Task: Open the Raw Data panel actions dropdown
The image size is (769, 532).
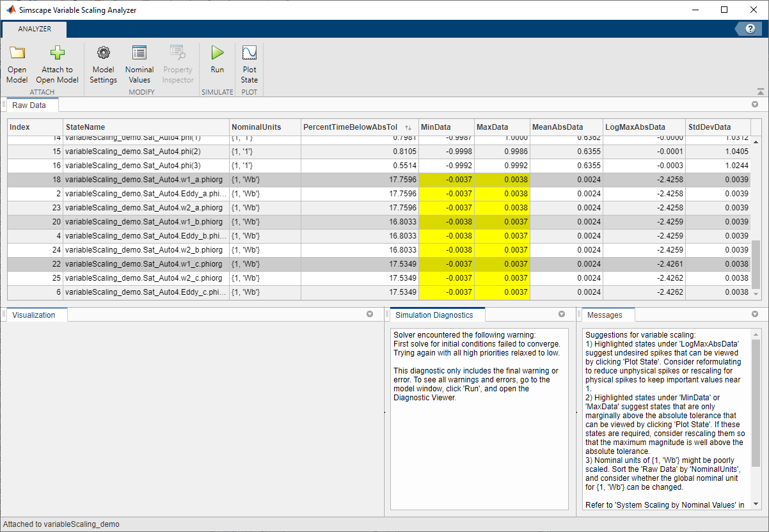Action: (754, 105)
